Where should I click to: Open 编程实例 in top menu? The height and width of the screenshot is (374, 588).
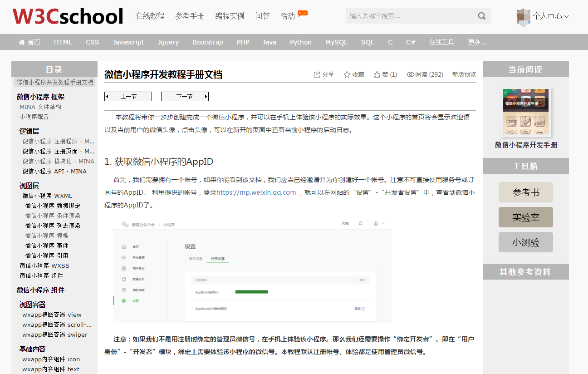[230, 16]
